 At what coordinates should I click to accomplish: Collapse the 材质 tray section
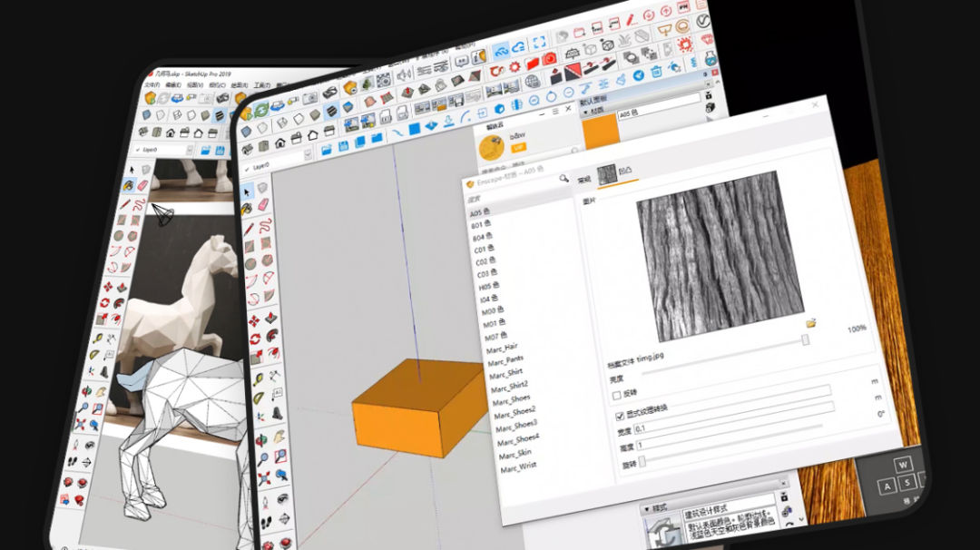point(585,113)
